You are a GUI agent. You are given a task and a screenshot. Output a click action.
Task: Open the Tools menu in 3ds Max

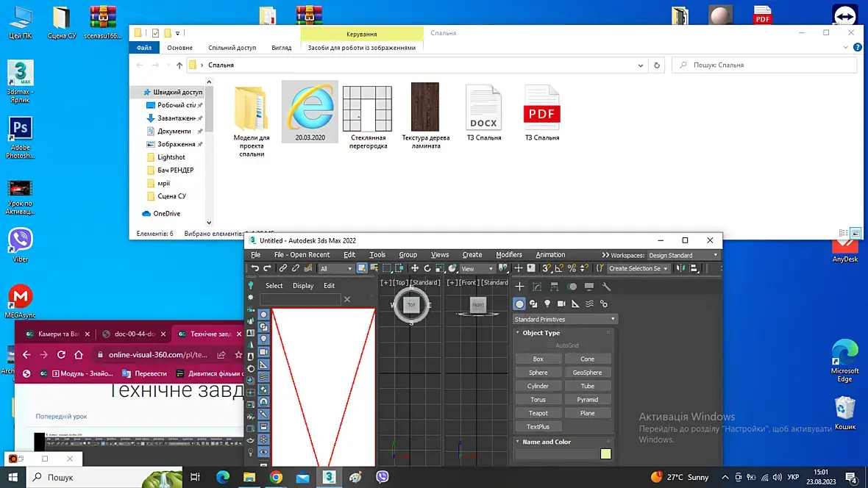tap(377, 254)
